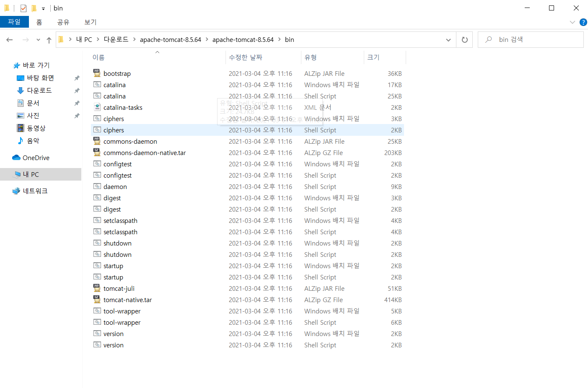Open the 보기 ribbon tab
This screenshot has height=388, width=588.
(91, 22)
